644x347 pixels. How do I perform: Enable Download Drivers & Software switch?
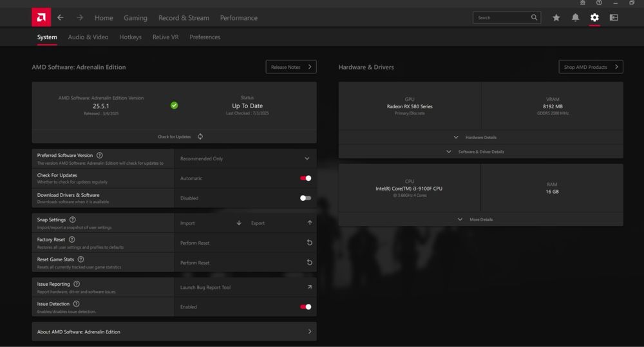point(305,198)
